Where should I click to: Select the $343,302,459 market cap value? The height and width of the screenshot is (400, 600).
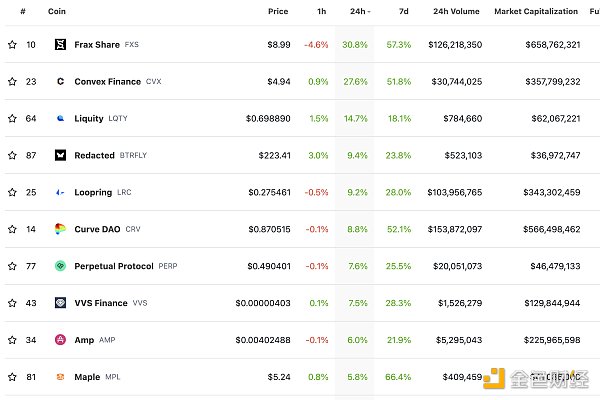tap(552, 192)
